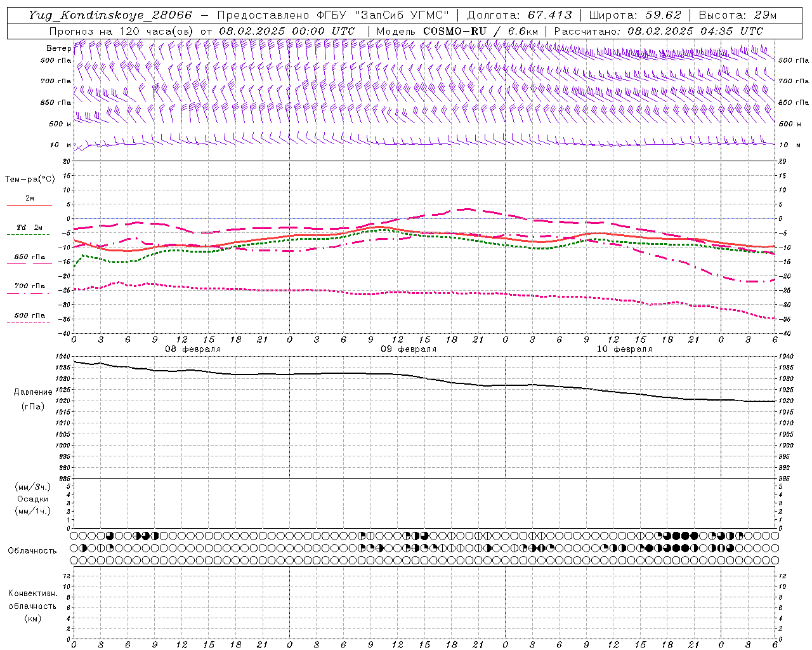Click the (мм/1ч.) precipitation unit label
The width and height of the screenshot is (812, 650).
point(32,511)
